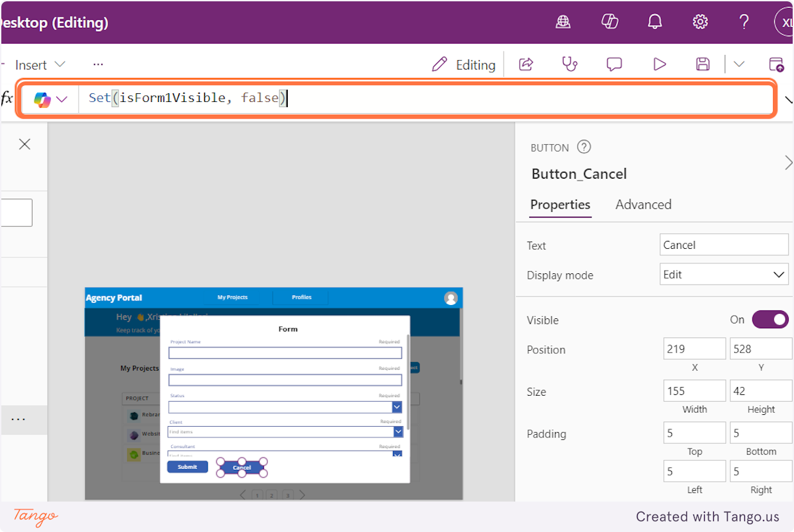Open the Client combo box arrow
The width and height of the screenshot is (794, 532).
[x=398, y=431]
